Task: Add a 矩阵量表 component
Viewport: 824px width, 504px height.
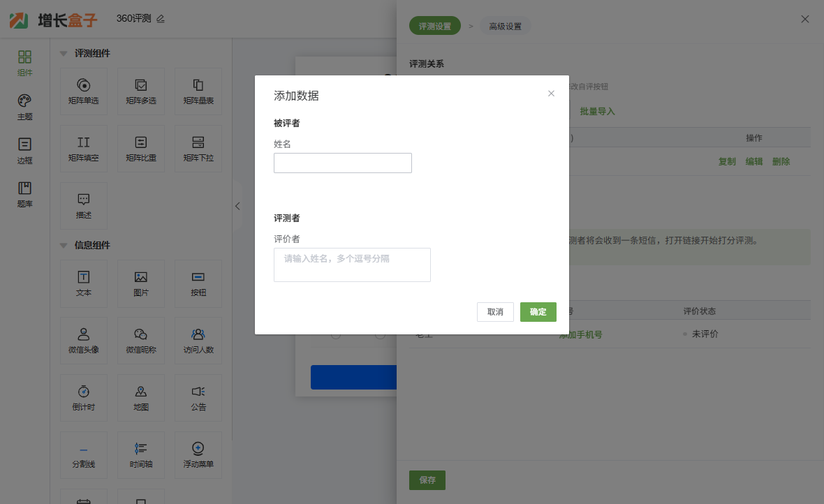Action: point(198,91)
